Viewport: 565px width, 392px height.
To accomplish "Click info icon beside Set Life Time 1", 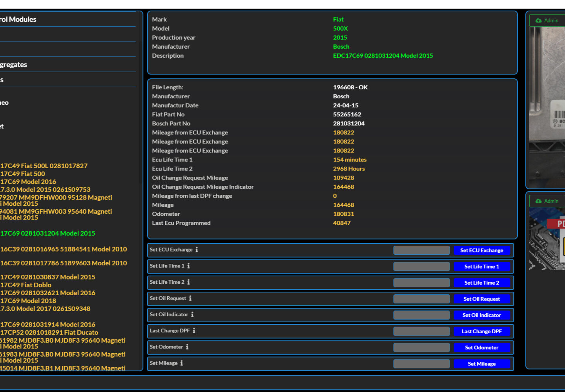I will point(188,266).
